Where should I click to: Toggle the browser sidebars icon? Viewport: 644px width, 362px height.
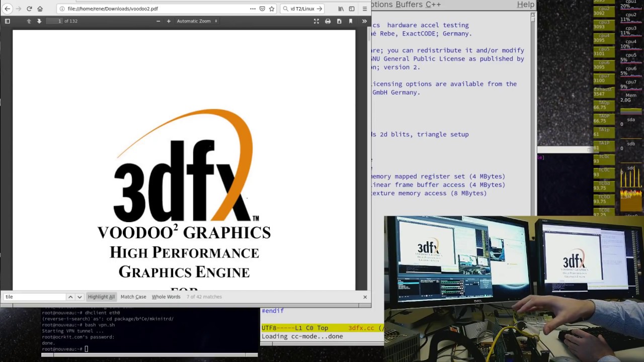click(x=352, y=9)
